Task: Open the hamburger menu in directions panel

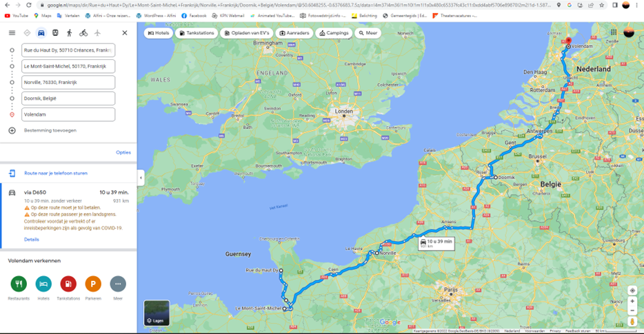Action: 12,33
